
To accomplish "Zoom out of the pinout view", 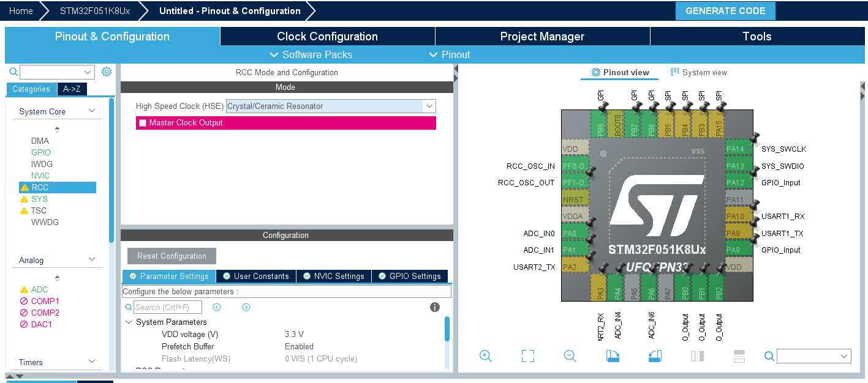I will click(570, 355).
